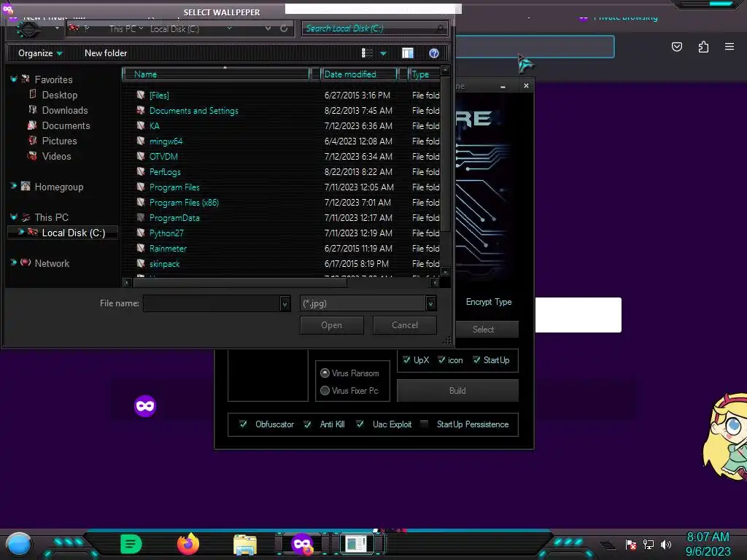The height and width of the screenshot is (560, 747).
Task: Open the volume speaker tray icon
Action: tap(666, 544)
